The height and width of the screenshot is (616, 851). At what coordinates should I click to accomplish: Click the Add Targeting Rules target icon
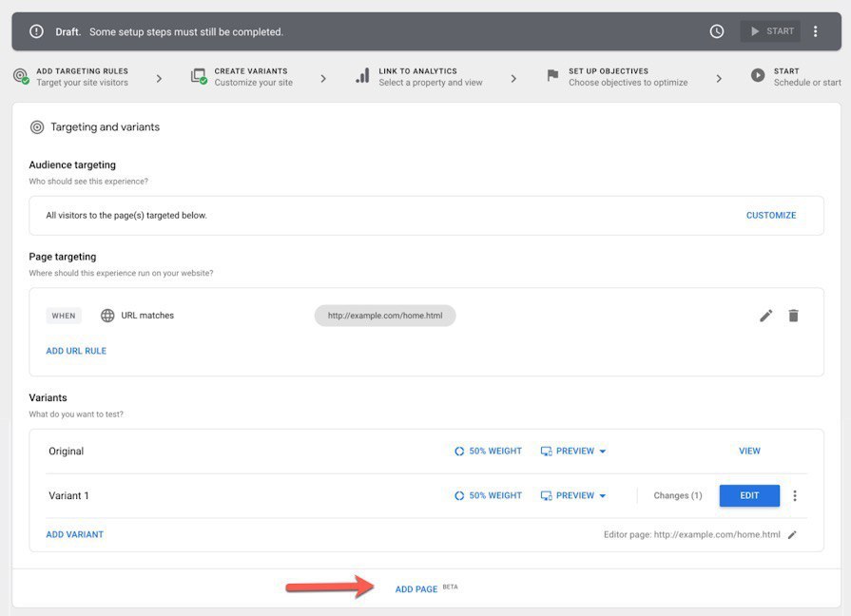tap(21, 76)
